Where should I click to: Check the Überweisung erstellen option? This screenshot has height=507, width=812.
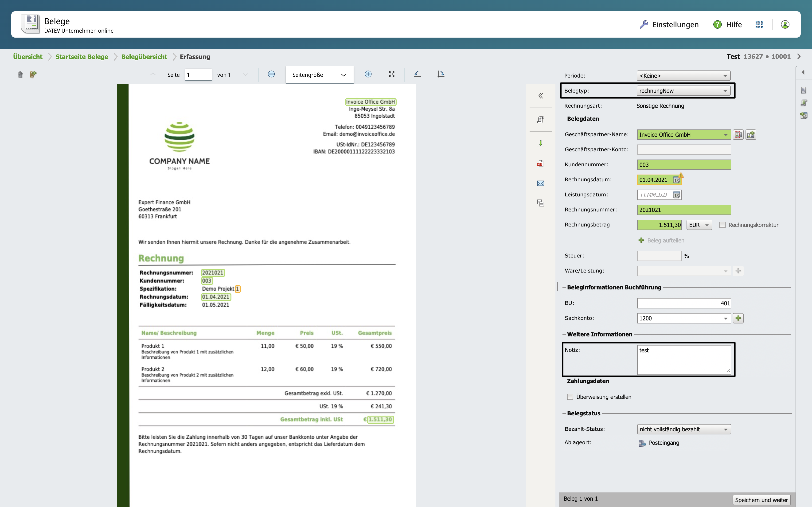pos(570,397)
